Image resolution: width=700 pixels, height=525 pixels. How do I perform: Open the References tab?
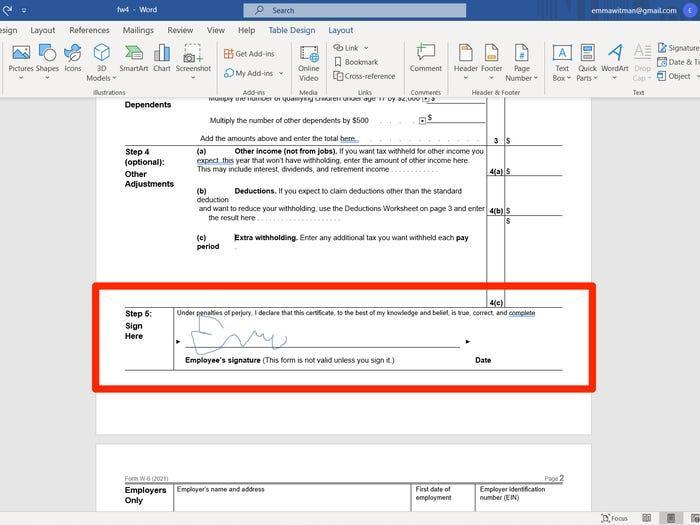pos(89,30)
